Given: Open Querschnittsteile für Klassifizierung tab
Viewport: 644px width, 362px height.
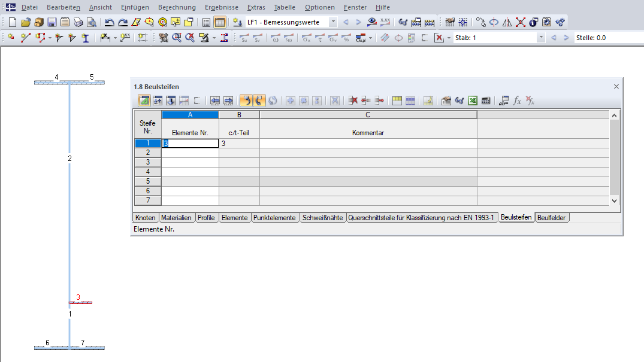Looking at the screenshot, I should coord(421,218).
